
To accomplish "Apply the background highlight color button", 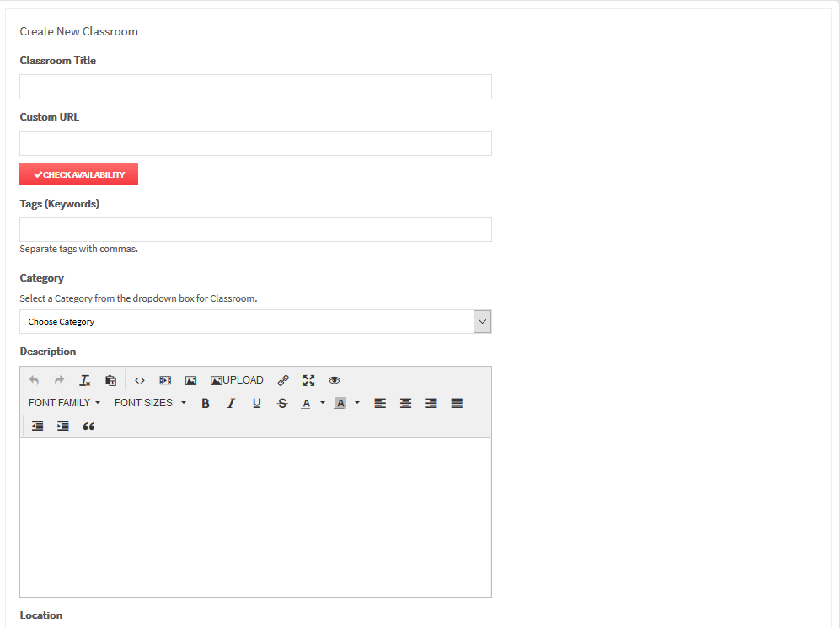I will tap(340, 403).
